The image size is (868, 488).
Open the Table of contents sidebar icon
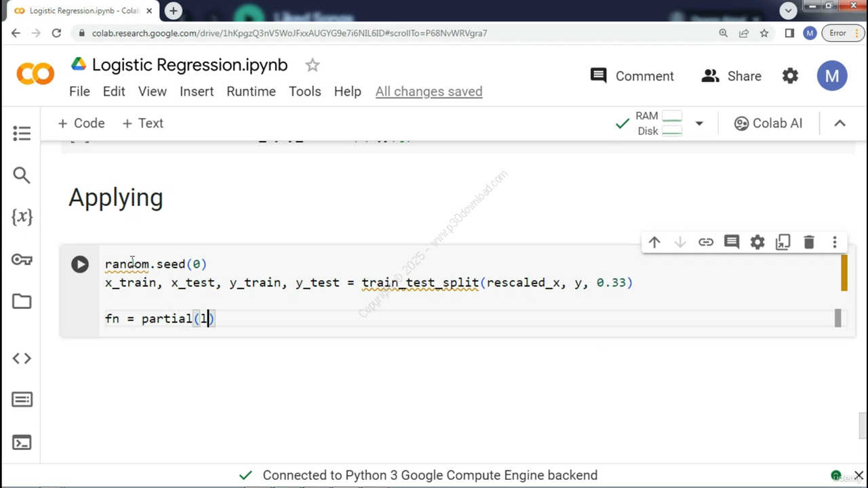(x=22, y=134)
